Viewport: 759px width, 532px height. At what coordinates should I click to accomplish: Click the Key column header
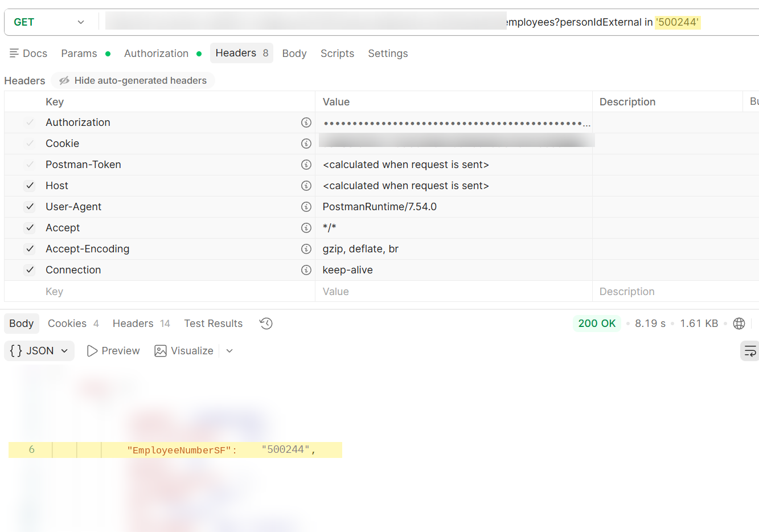coord(55,102)
